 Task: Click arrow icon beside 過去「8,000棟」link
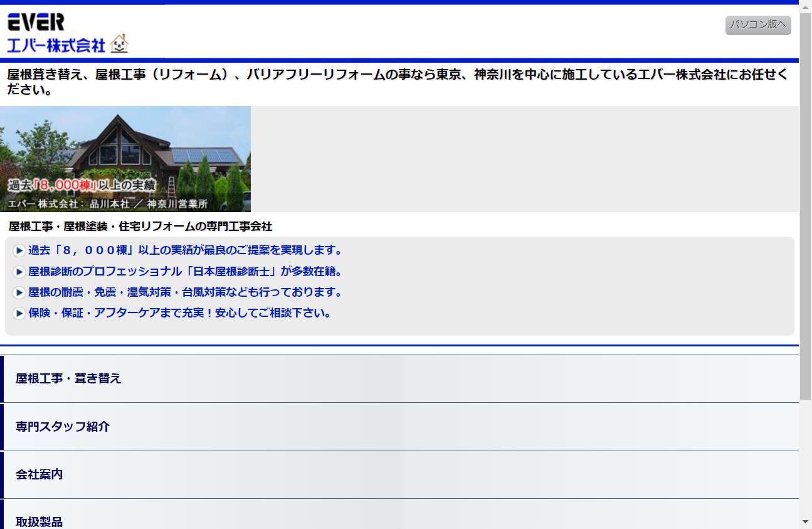(19, 251)
